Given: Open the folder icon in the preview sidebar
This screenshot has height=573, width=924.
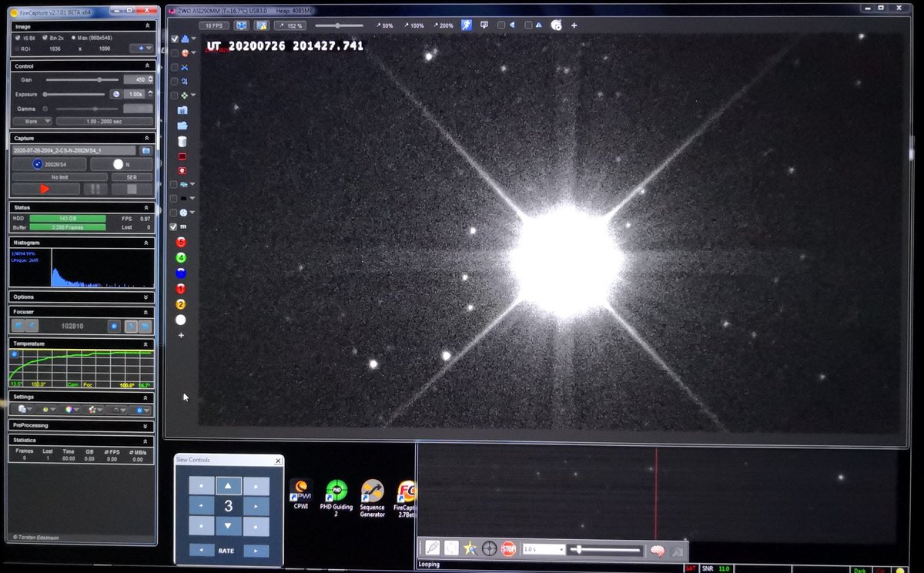Looking at the screenshot, I should tap(183, 125).
